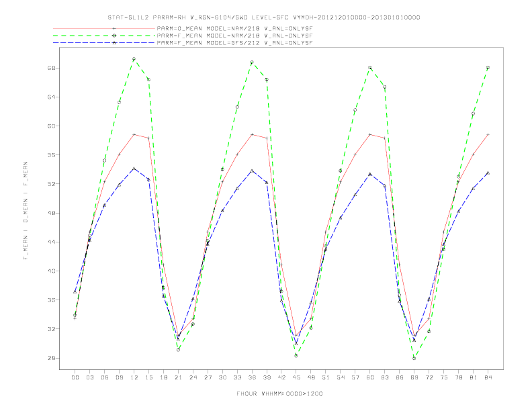
Task: Click x-axis forecast hour label 42
Action: [281, 377]
